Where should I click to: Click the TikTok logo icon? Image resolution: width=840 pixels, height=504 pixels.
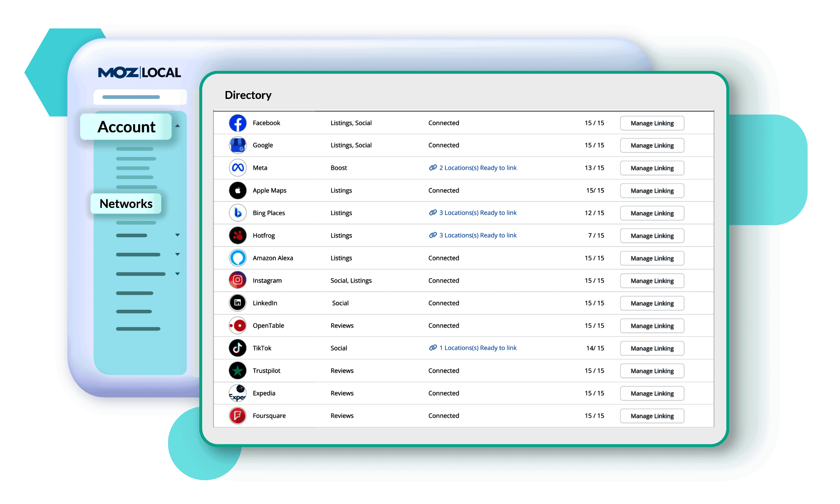pos(237,348)
